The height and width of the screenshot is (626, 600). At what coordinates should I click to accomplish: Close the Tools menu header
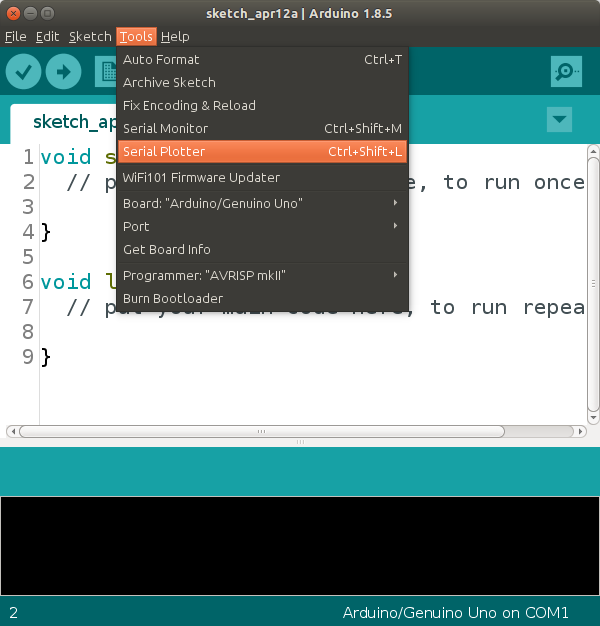click(x=137, y=37)
